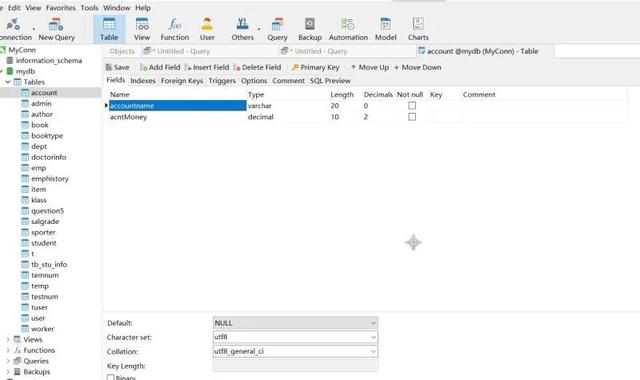Move Up the selected field
The height and width of the screenshot is (380, 640).
(370, 67)
